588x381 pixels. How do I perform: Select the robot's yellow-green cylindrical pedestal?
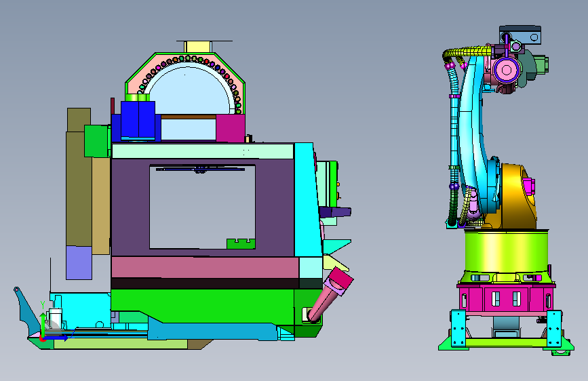point(506,252)
